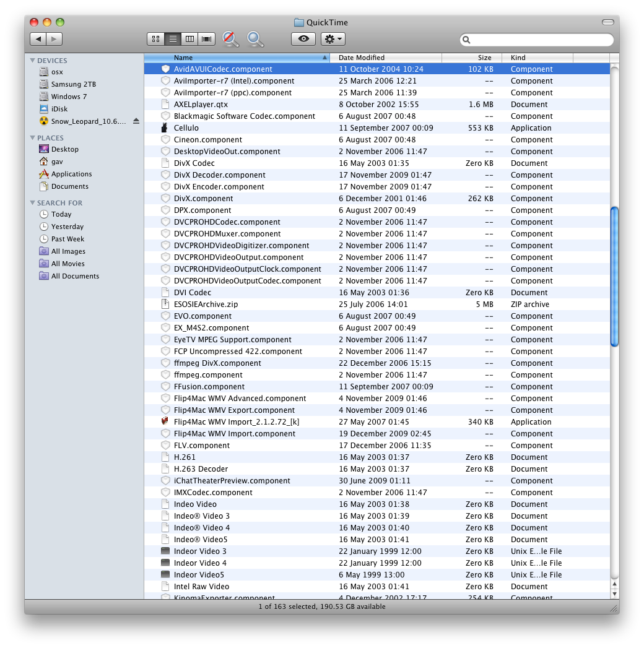Go to Desktop in the sidebar
The width and height of the screenshot is (644, 648).
[64, 149]
